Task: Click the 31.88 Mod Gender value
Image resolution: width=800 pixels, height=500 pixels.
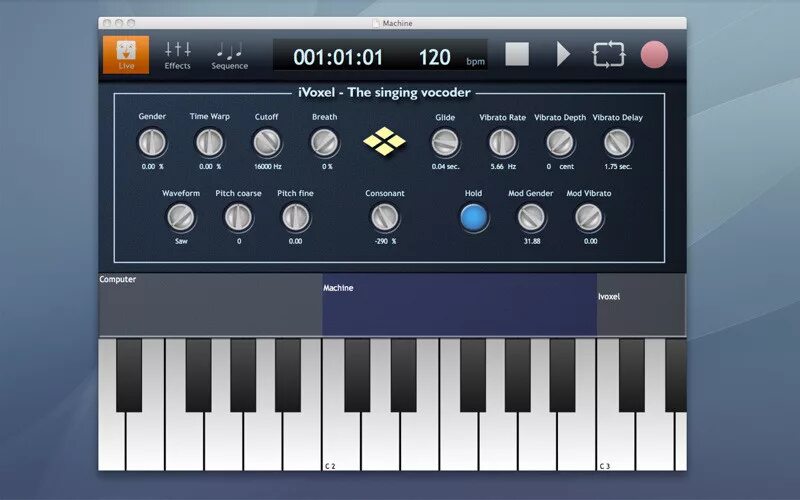Action: 532,241
